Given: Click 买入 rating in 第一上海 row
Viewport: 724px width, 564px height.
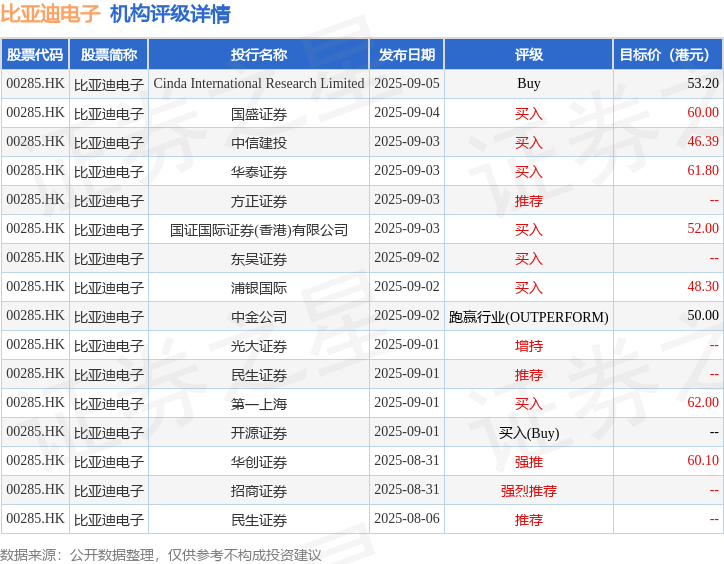Looking at the screenshot, I should pos(529,403).
